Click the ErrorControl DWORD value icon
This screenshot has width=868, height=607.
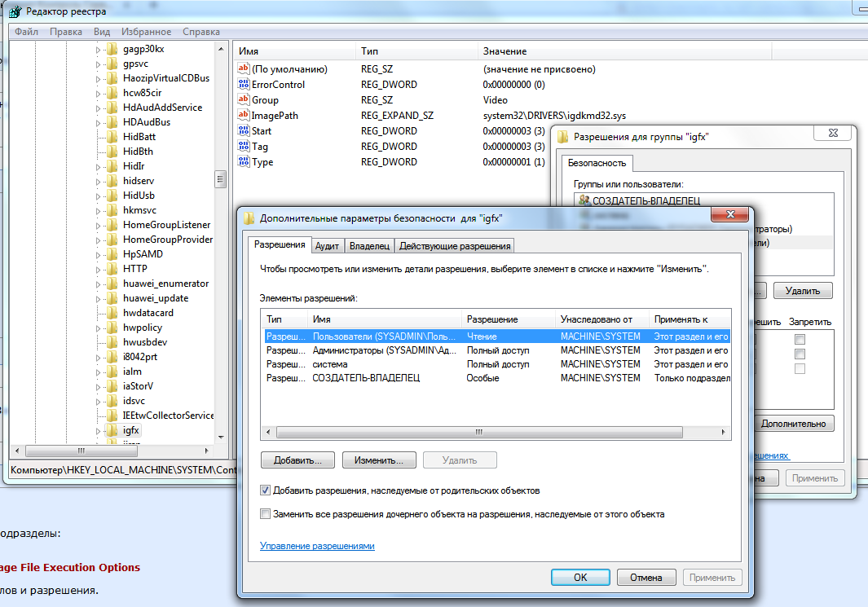pyautogui.click(x=244, y=84)
